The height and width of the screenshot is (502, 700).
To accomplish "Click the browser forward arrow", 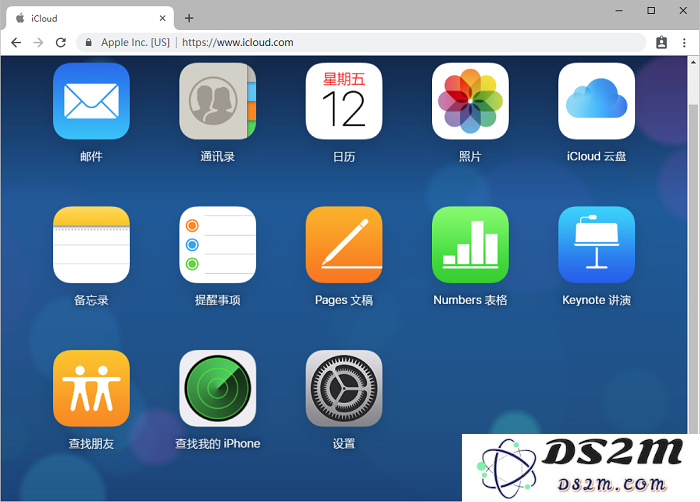I will tap(38, 42).
